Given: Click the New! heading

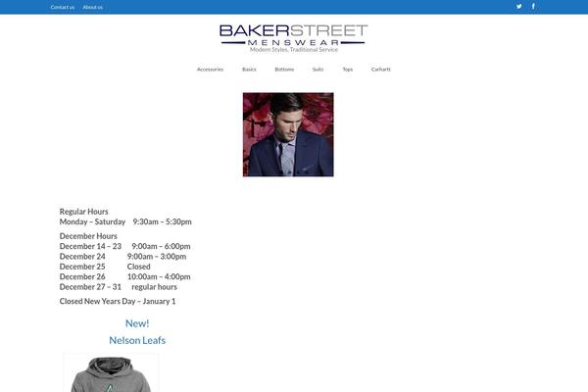Looking at the screenshot, I should 137,323.
